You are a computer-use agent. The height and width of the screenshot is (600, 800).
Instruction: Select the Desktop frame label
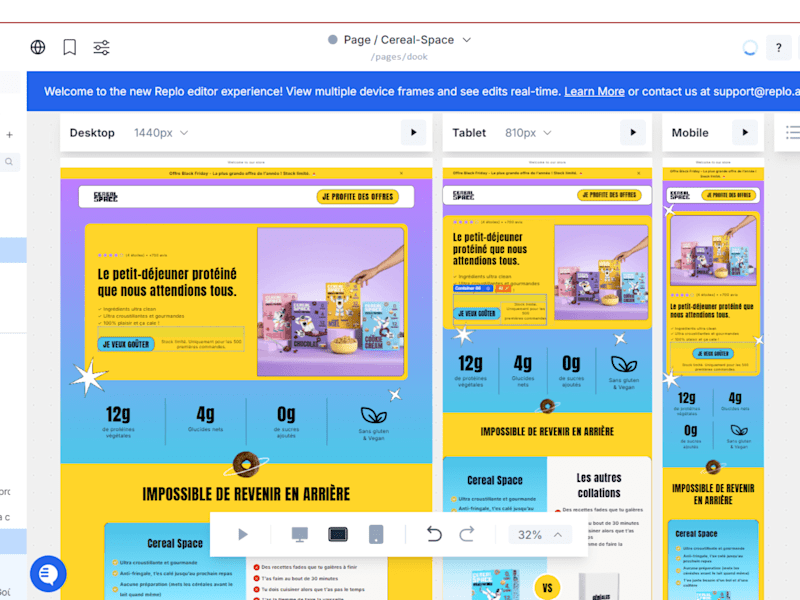click(92, 133)
